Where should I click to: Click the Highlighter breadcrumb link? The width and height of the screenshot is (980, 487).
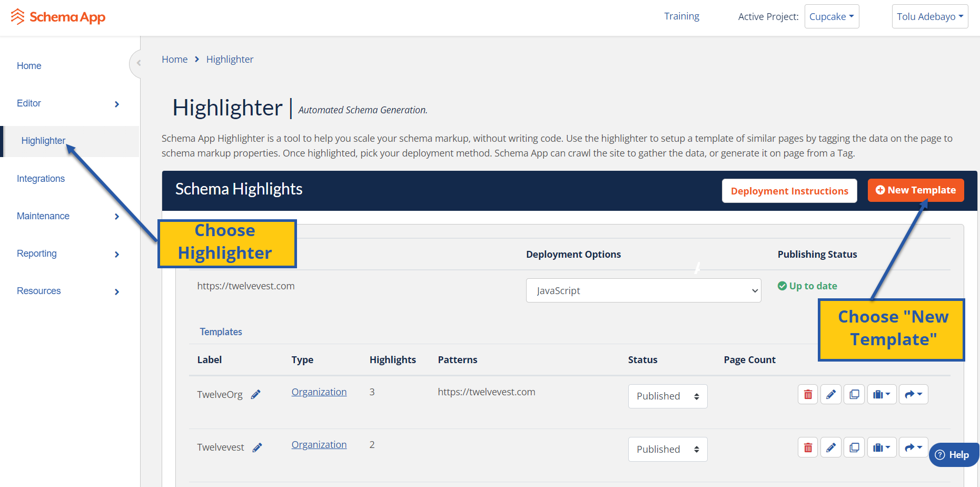click(230, 59)
